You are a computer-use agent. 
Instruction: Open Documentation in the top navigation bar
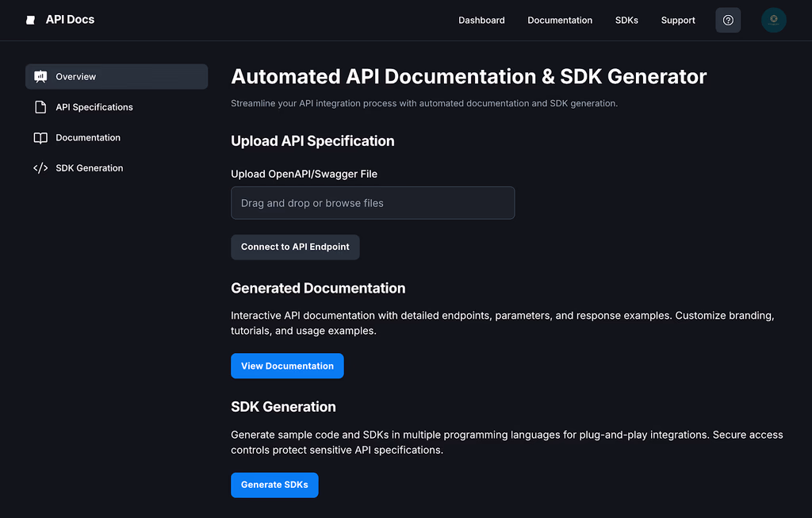(x=560, y=20)
